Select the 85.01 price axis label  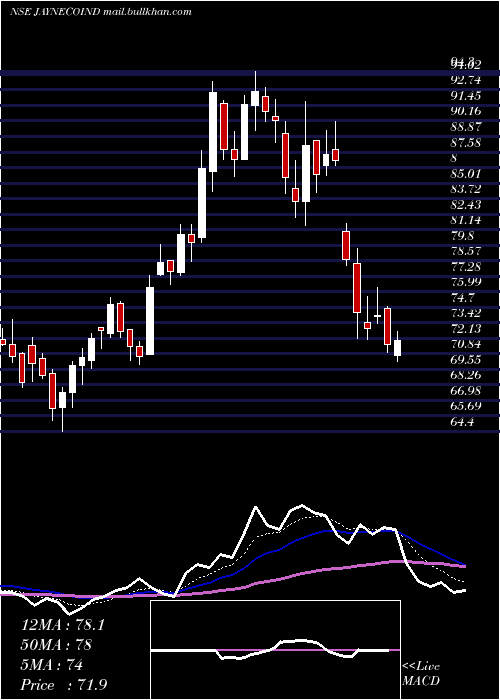[x=465, y=174]
